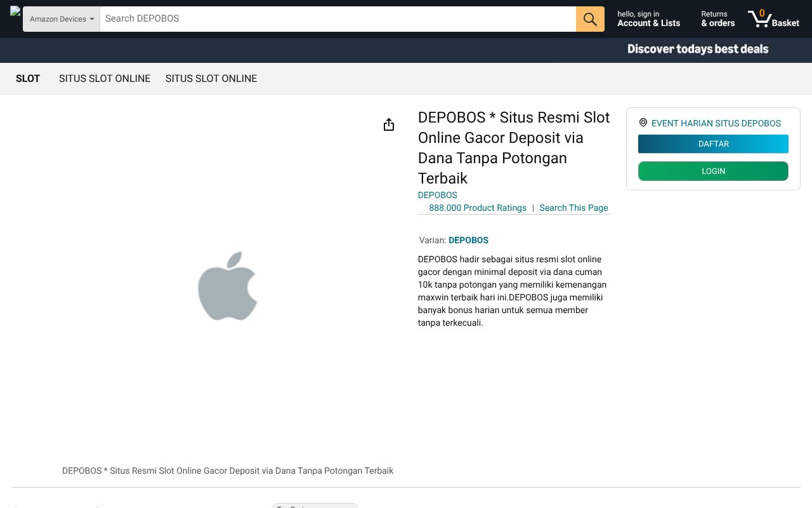View the 888.000 Product Ratings link

pos(477,208)
